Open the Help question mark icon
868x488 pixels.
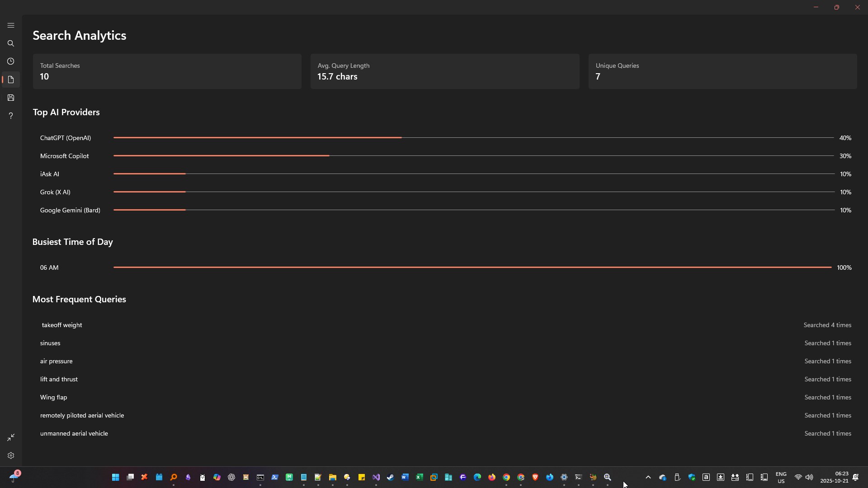(11, 116)
